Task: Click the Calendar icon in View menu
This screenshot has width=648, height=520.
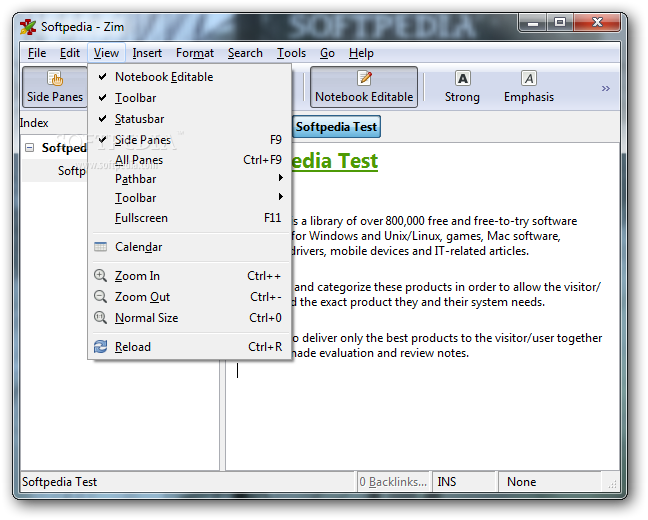Action: pyautogui.click(x=100, y=247)
